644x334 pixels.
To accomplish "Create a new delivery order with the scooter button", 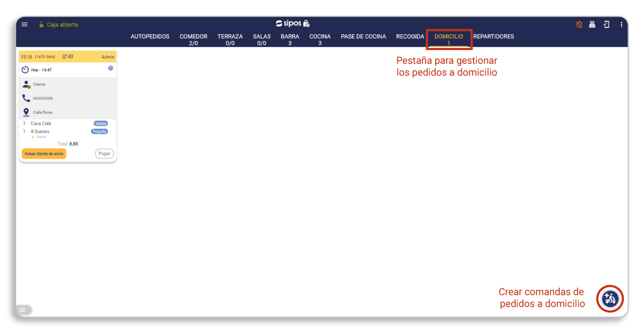I will 610,298.
